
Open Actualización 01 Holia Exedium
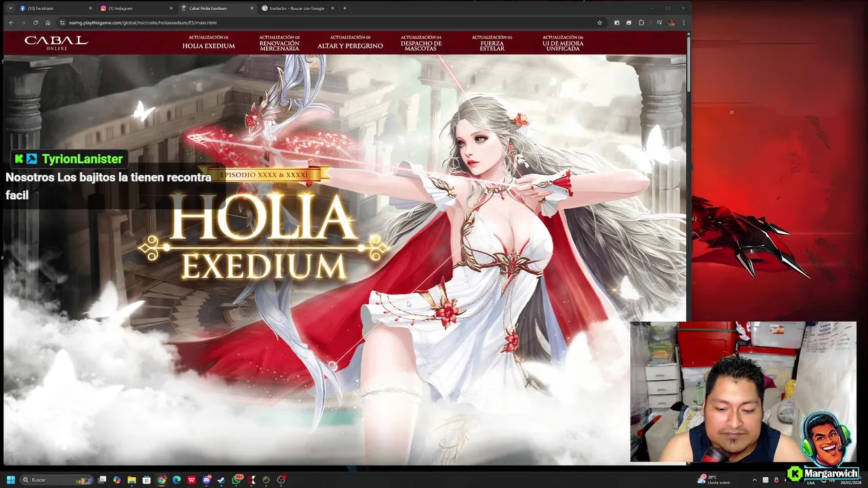pos(208,43)
